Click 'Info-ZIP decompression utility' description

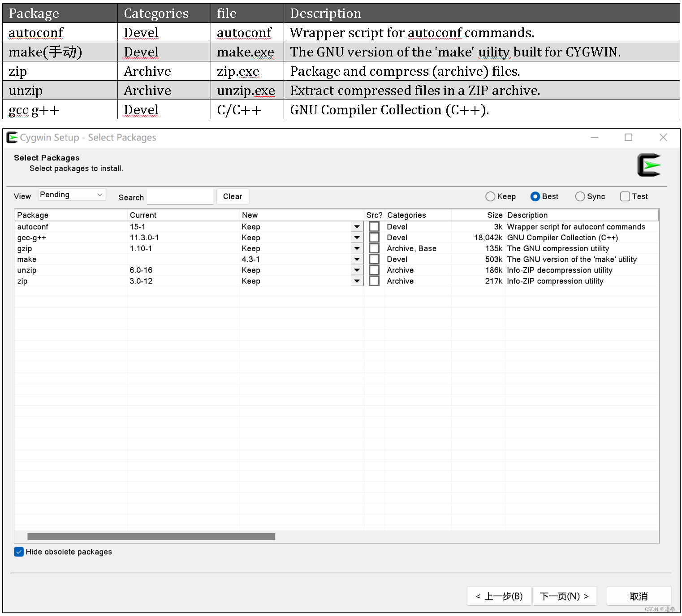[x=560, y=270]
